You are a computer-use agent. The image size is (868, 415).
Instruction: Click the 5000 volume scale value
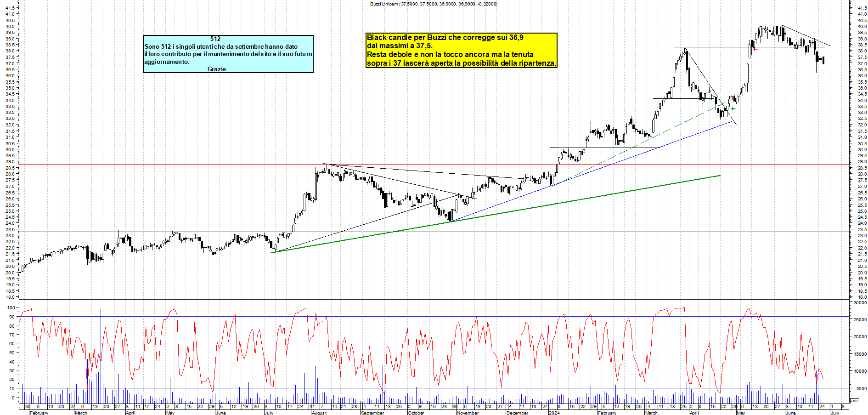(861, 388)
